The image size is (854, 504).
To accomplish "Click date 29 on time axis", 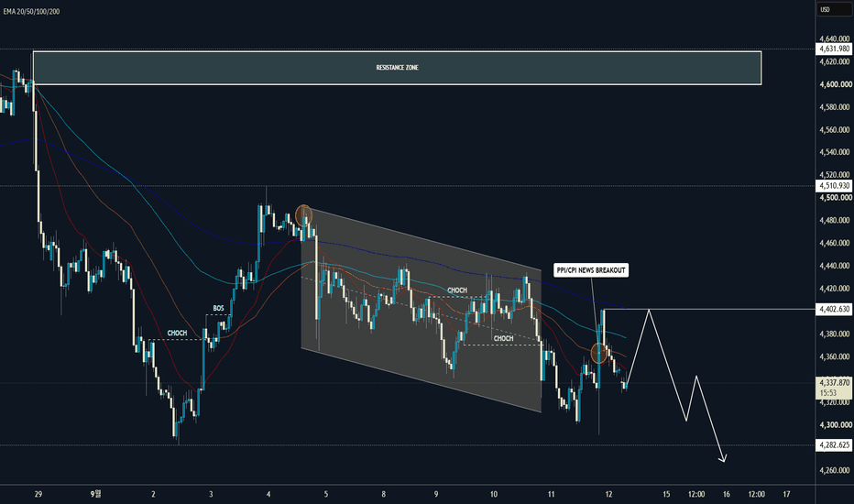I will [x=38, y=494].
